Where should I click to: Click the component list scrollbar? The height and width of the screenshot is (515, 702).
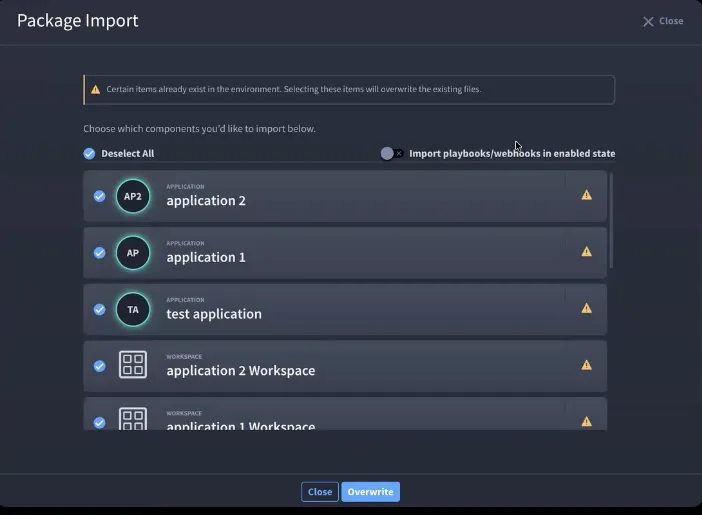[x=611, y=220]
